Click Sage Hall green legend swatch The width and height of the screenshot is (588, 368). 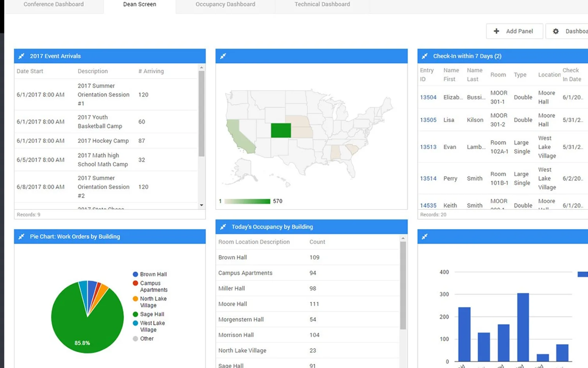(x=135, y=314)
